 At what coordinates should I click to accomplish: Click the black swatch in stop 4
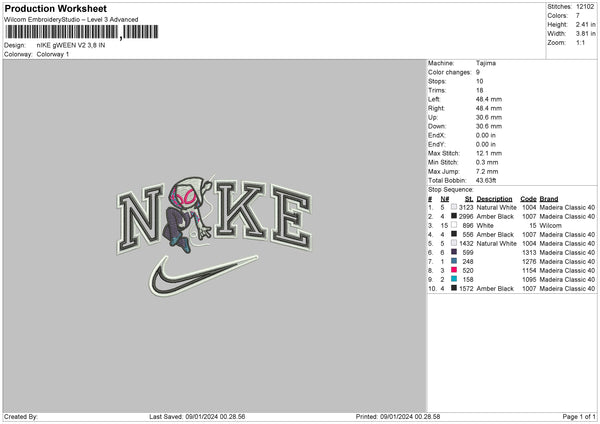click(x=454, y=234)
